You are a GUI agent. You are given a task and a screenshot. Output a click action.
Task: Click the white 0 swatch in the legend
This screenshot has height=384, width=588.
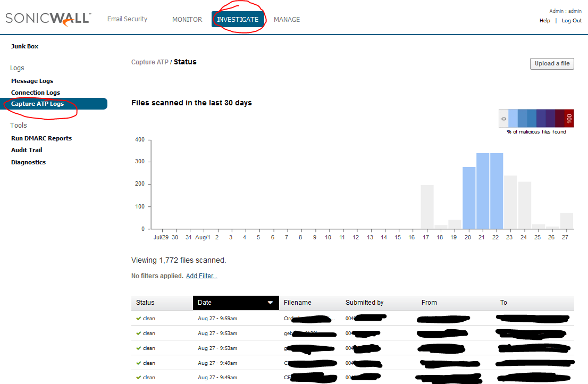pos(503,119)
